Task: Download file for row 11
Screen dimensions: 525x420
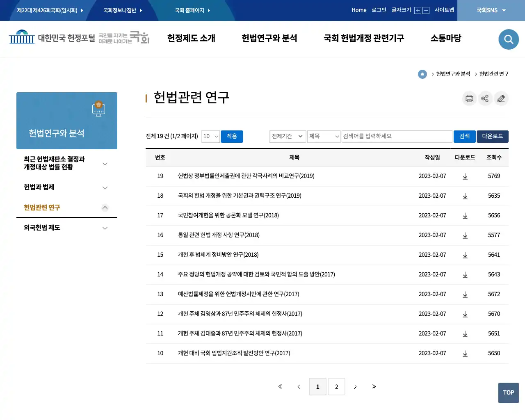Action: 465,334
